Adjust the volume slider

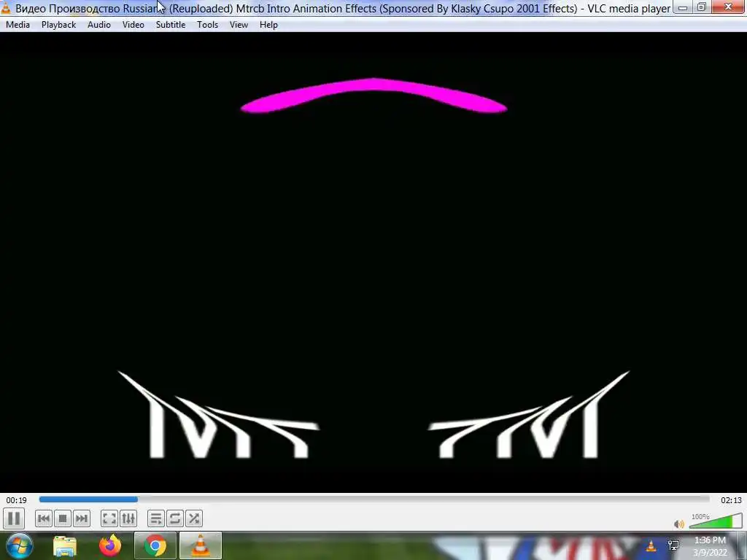click(716, 521)
